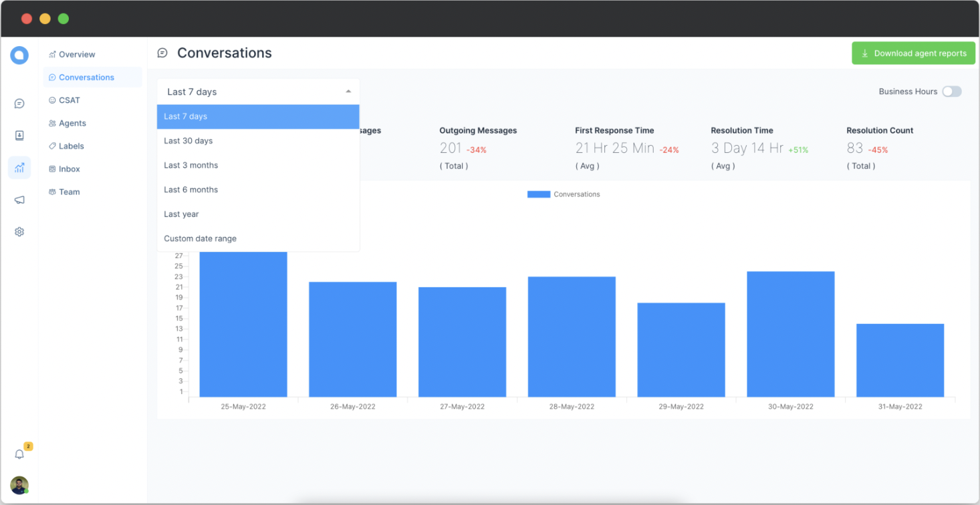Click the 25-May-2022 bar

tap(243, 324)
